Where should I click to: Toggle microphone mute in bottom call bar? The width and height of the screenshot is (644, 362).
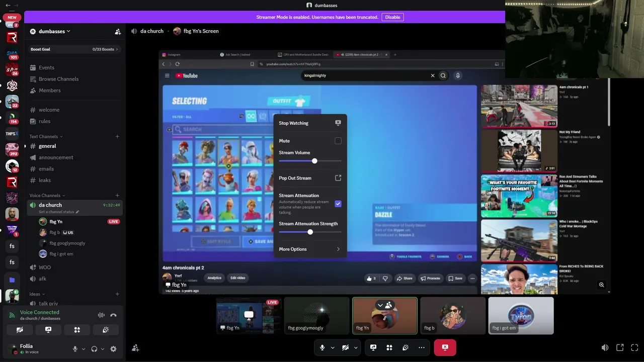[323, 347]
